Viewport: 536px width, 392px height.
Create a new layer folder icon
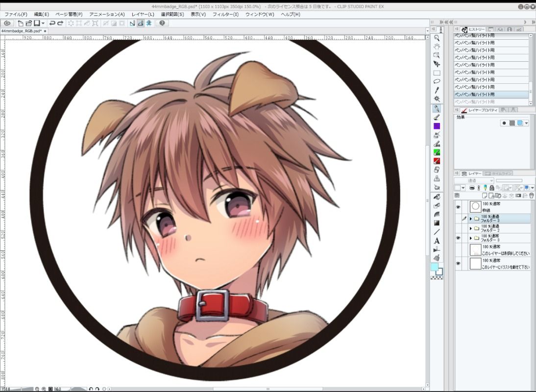498,196
